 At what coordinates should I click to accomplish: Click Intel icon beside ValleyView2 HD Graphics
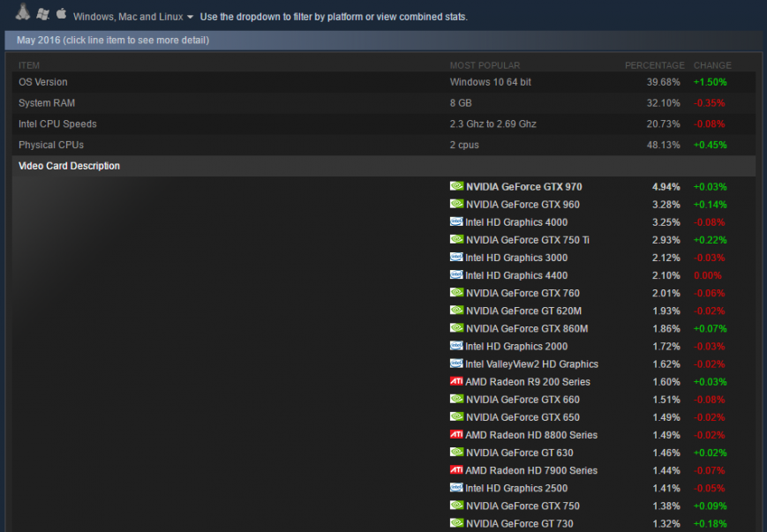click(x=456, y=363)
